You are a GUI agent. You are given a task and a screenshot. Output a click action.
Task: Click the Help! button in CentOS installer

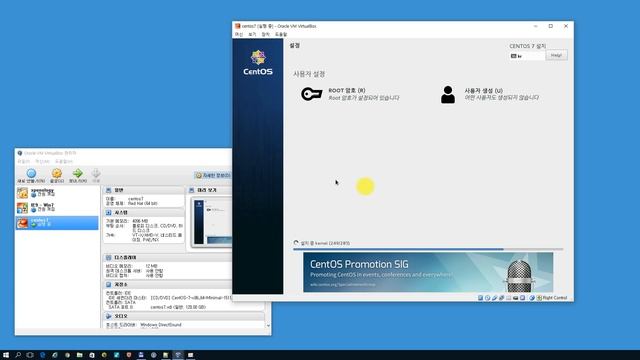click(556, 55)
